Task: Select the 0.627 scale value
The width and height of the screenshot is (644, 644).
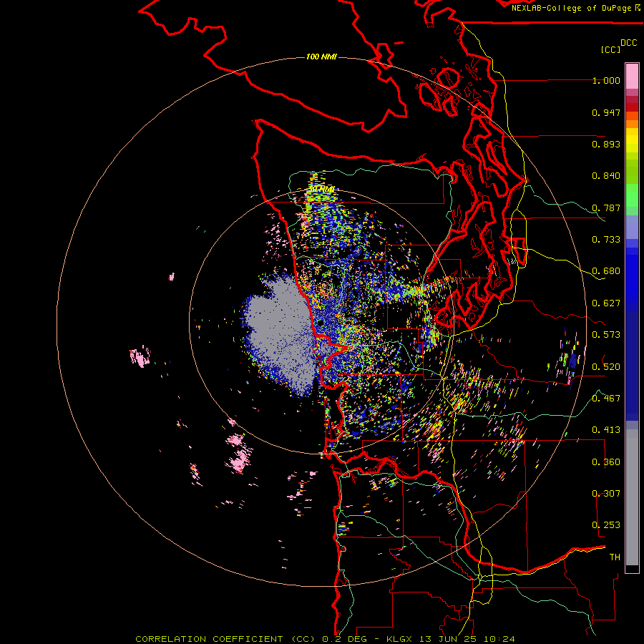Action: [606, 303]
